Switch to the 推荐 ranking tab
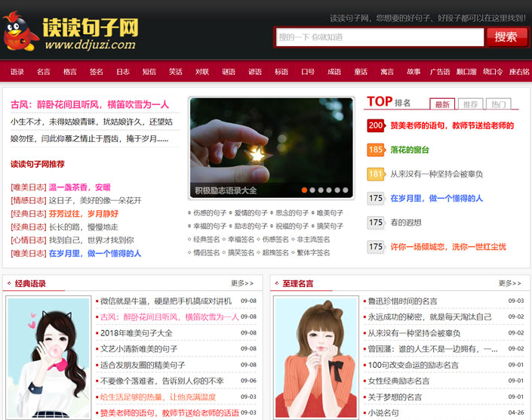Viewport: 532px width, 420px height. (x=470, y=104)
